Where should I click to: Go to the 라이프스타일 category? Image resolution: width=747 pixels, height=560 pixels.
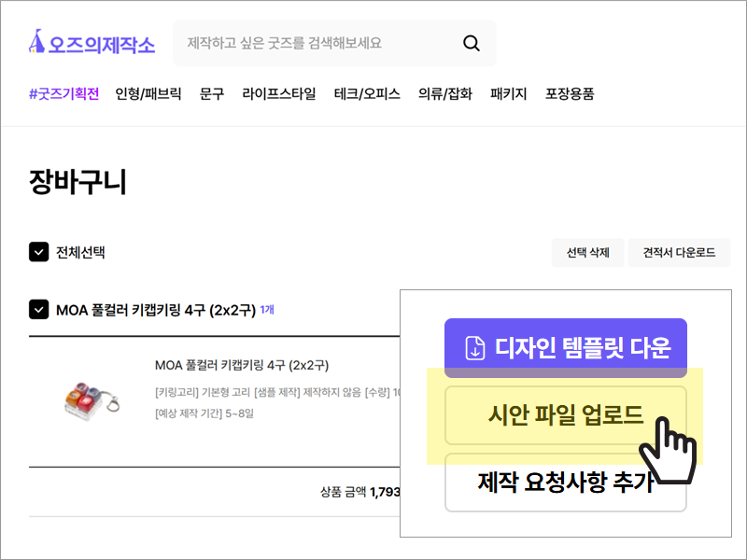278,94
